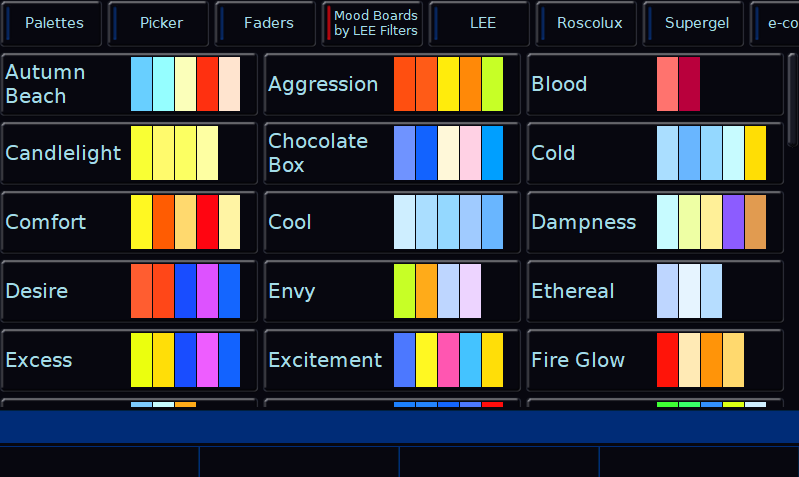Image resolution: width=799 pixels, height=477 pixels.
Task: Choose the Excitement mood board
Action: [x=392, y=360]
